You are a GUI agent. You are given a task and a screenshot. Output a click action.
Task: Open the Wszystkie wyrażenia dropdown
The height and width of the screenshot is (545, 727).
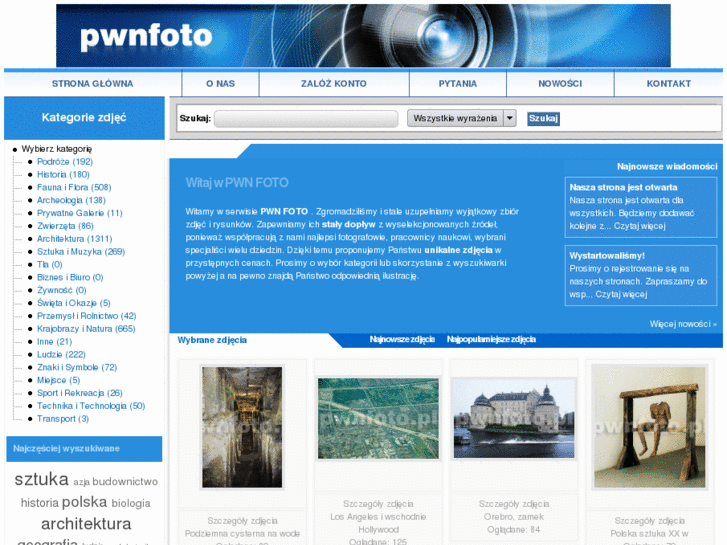(461, 118)
